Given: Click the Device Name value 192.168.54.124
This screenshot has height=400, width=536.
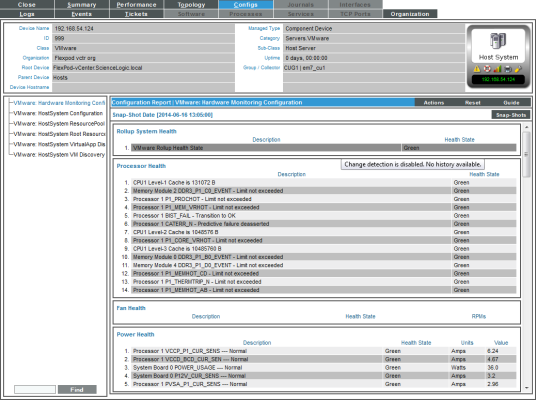Looking at the screenshot, I should point(74,28).
